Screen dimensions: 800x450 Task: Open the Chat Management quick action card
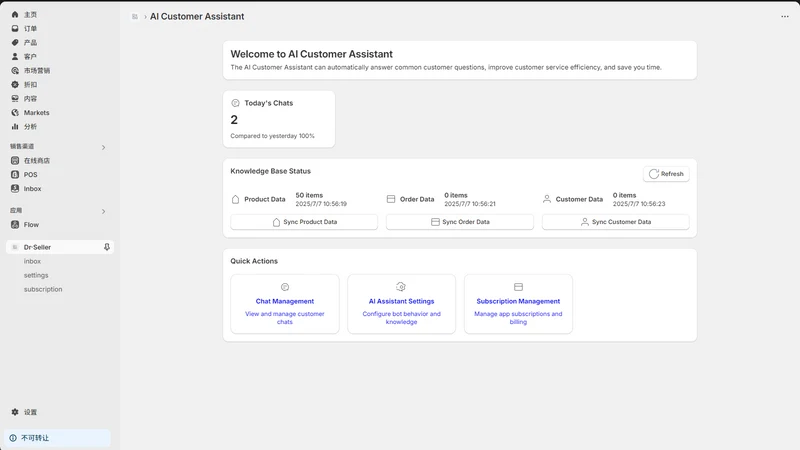[285, 304]
